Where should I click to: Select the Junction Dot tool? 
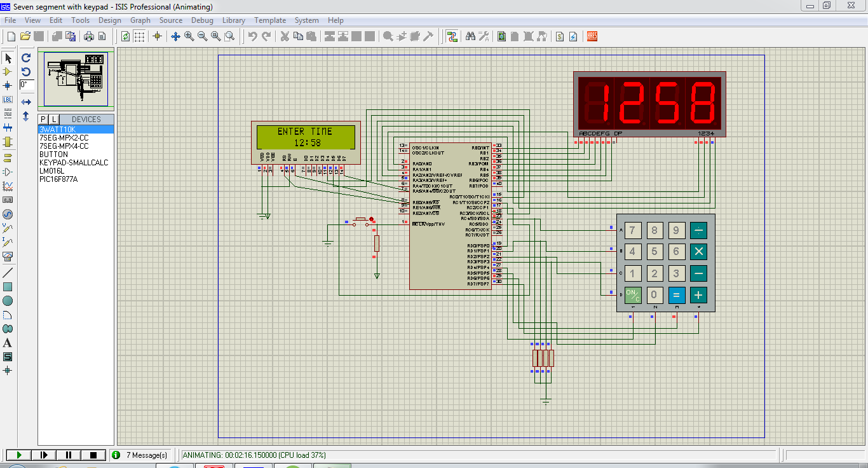click(x=8, y=85)
